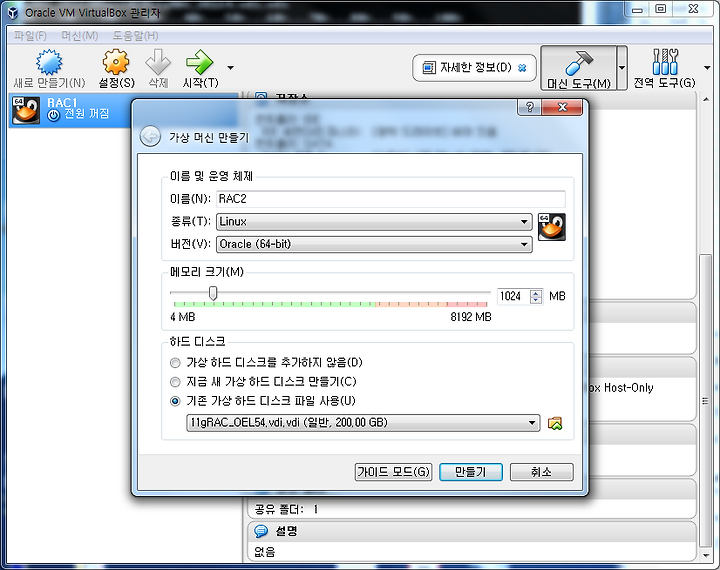Click the Delete (삭제) arrow icon
Screen dimensions: 720x570
click(x=158, y=62)
